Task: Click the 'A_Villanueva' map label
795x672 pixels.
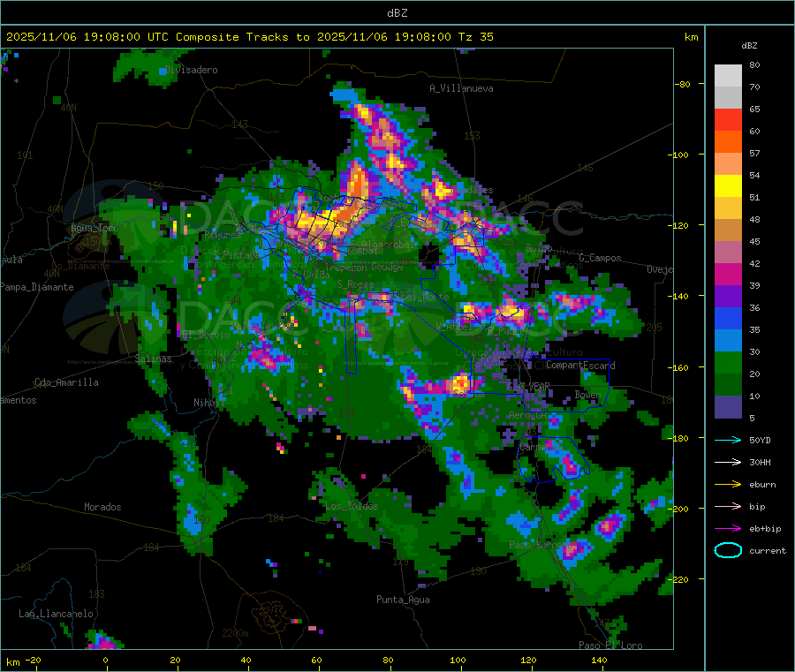Action: (x=461, y=88)
